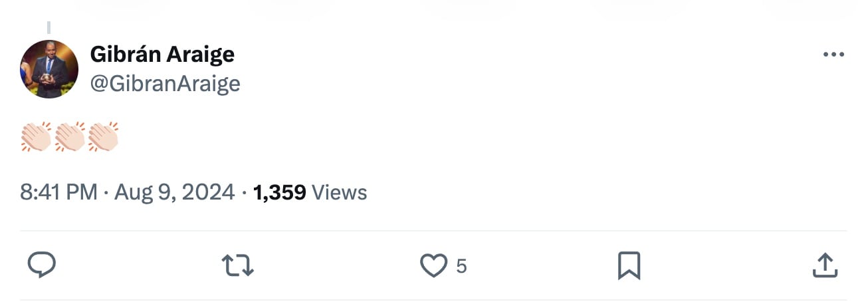Click the Aug 9, 2024 date

[175, 193]
